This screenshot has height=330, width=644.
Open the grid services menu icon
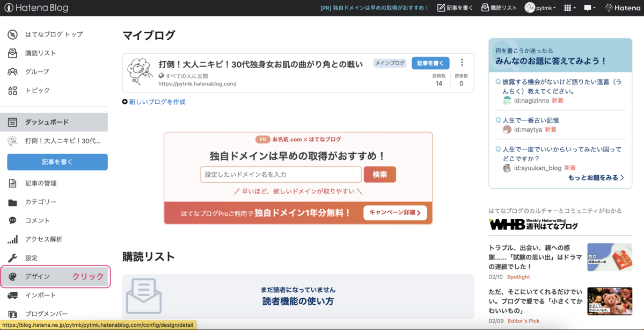click(x=570, y=8)
